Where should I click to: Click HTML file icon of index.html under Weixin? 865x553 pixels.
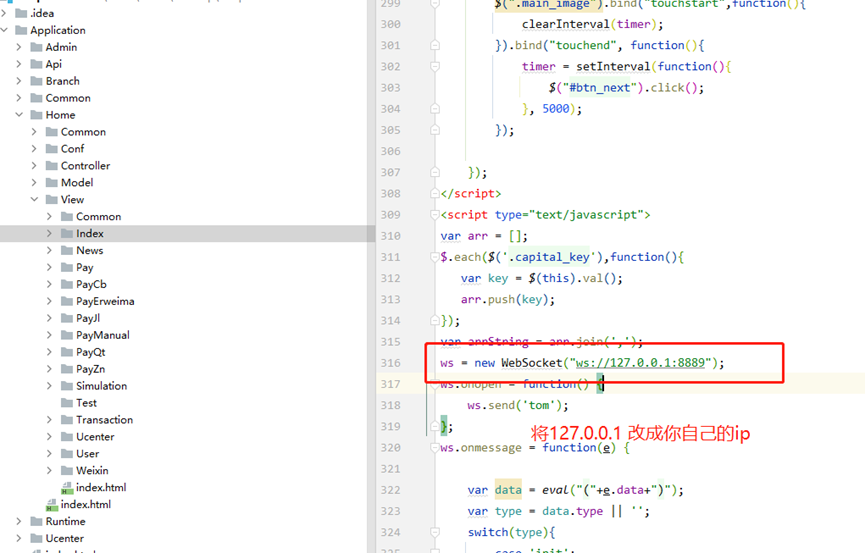(x=67, y=488)
